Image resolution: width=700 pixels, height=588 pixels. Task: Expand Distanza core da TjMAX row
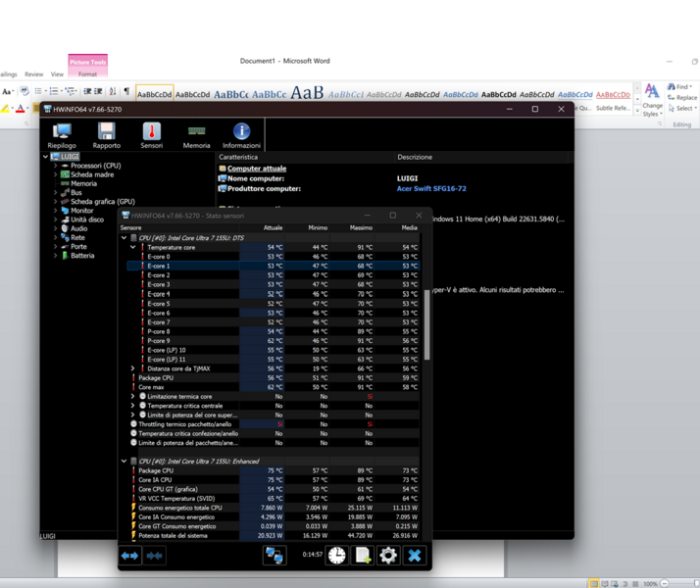coord(133,368)
